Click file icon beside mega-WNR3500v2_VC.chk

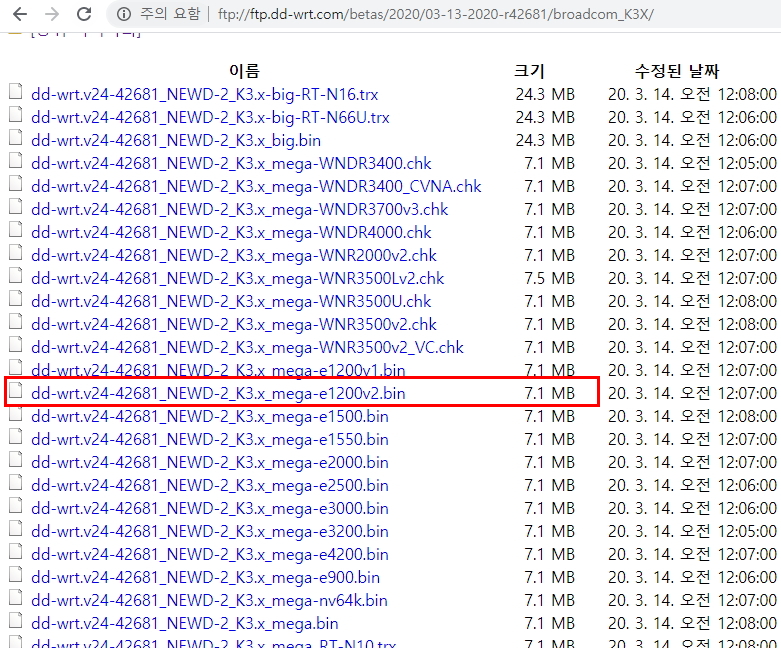point(15,344)
